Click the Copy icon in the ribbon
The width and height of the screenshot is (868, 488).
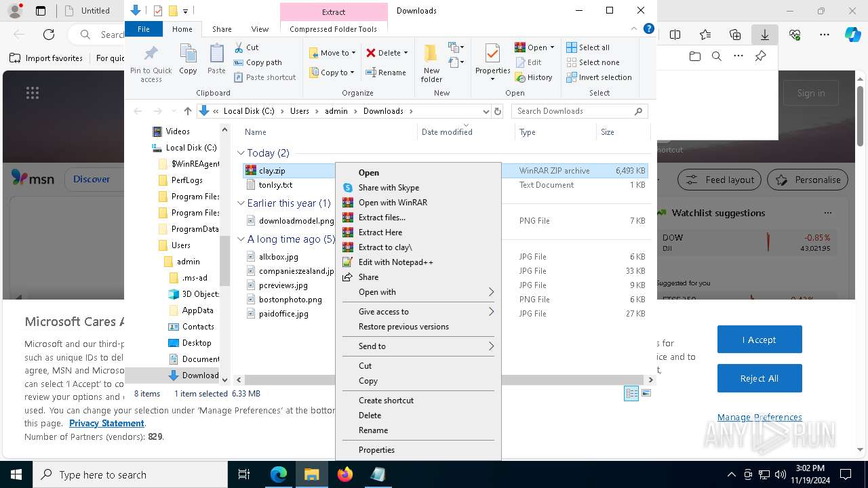pos(188,54)
